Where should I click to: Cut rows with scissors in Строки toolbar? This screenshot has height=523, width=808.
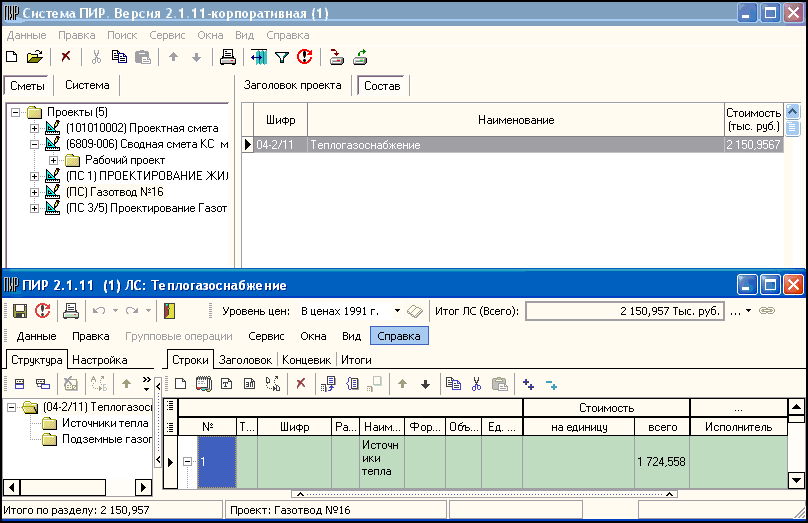point(476,384)
